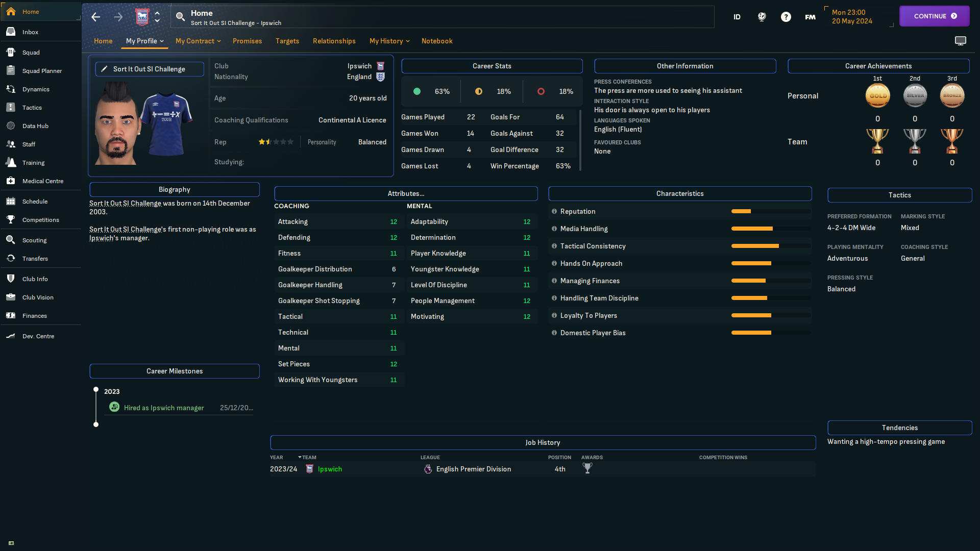Click the screen display mode icon
Screen dimensions: 980x551
click(x=961, y=41)
